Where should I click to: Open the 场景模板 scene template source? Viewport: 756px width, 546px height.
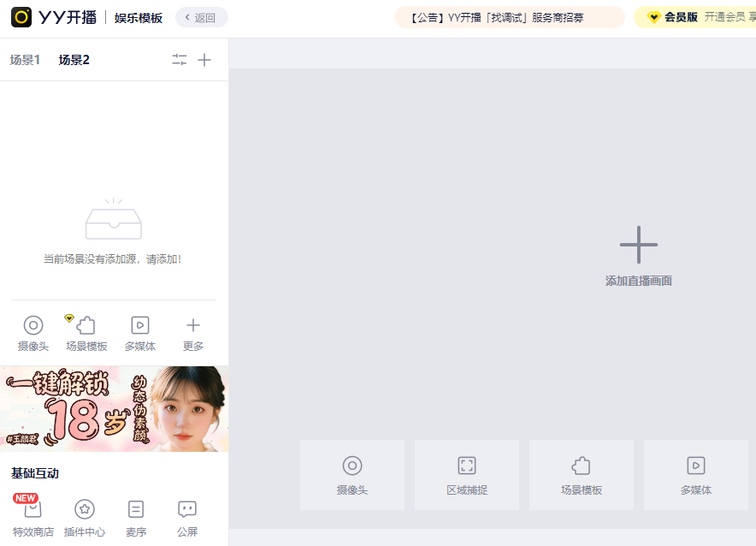point(86,333)
